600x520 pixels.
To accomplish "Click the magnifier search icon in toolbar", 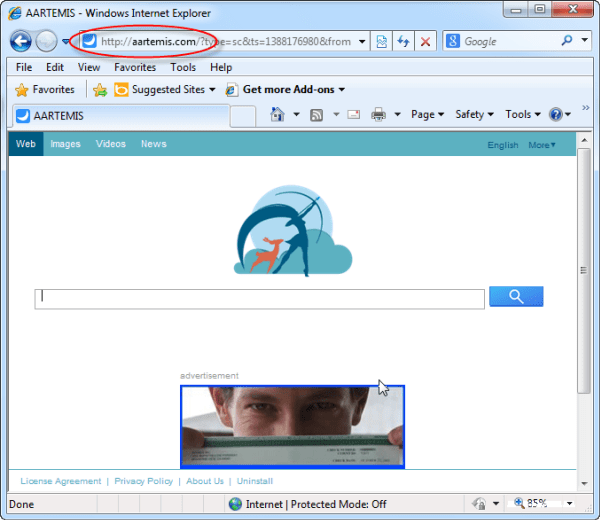I will [x=567, y=40].
